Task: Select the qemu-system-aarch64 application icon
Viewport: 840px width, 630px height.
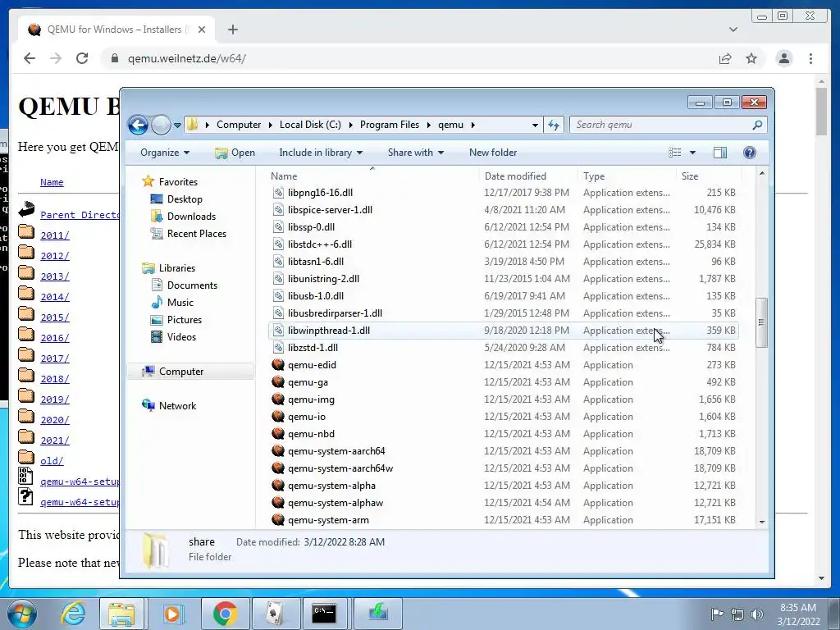Action: tap(278, 451)
